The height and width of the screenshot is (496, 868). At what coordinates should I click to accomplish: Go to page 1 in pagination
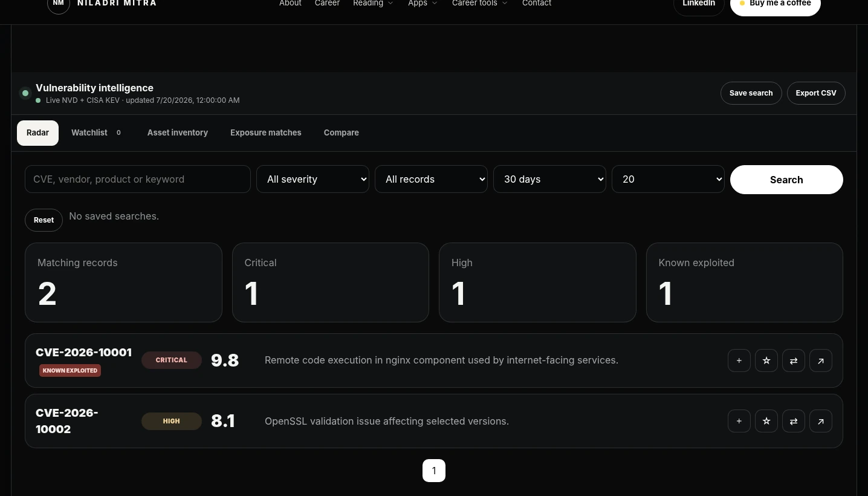(434, 471)
